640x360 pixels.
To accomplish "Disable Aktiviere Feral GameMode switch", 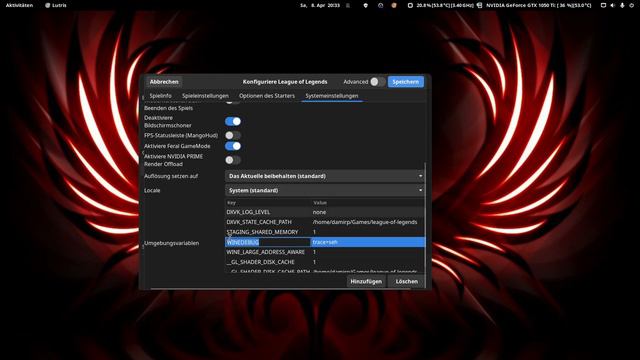I will point(233,146).
